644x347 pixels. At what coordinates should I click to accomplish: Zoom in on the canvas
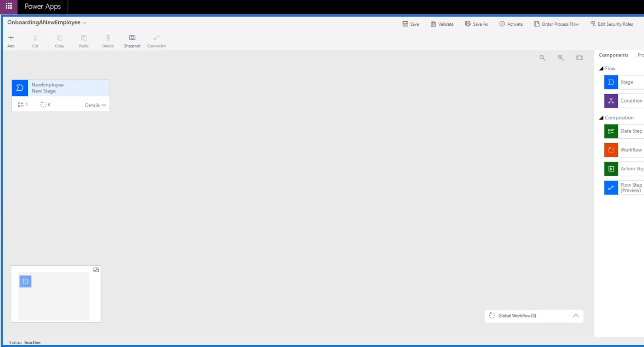(561, 58)
